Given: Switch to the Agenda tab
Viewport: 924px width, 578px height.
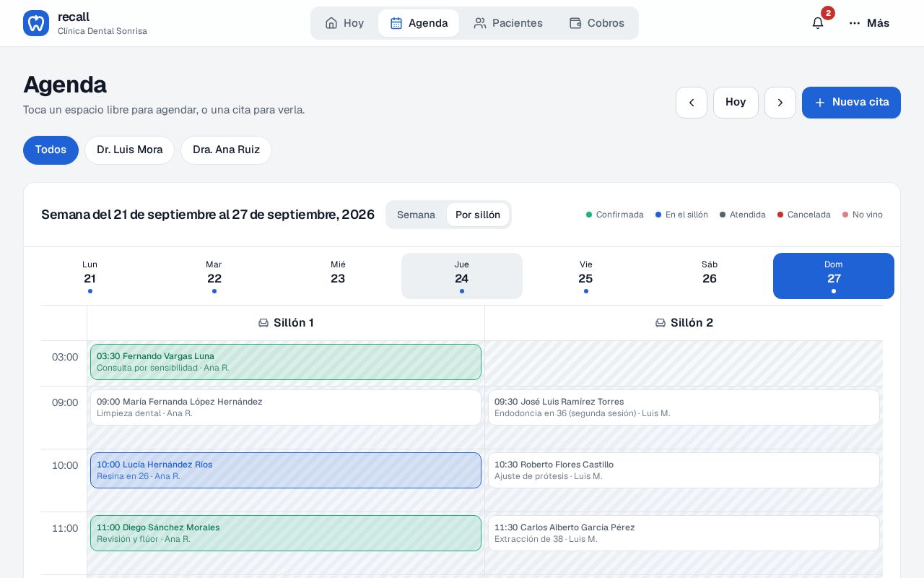Looking at the screenshot, I should [419, 23].
